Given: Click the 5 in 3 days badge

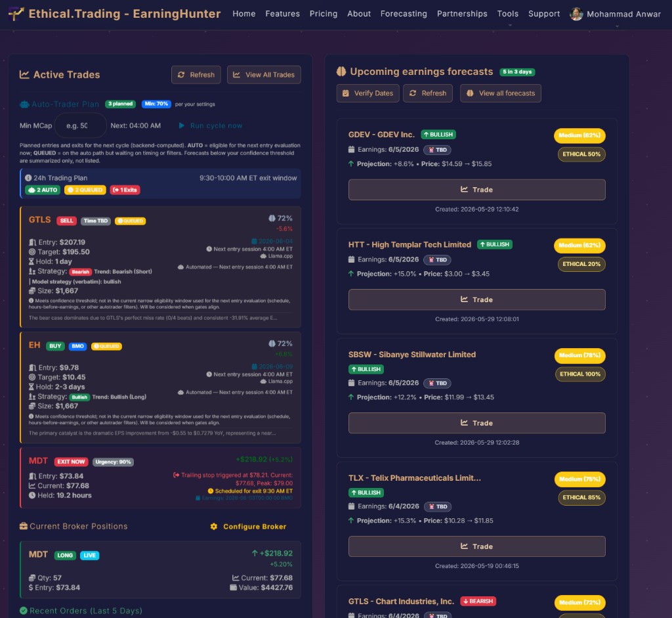Looking at the screenshot, I should tap(517, 72).
